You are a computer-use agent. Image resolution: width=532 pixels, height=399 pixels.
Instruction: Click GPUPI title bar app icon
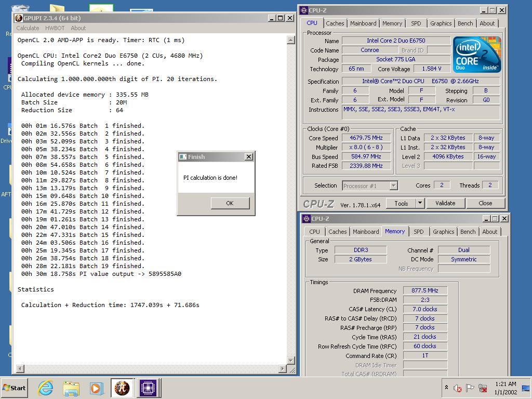19,18
